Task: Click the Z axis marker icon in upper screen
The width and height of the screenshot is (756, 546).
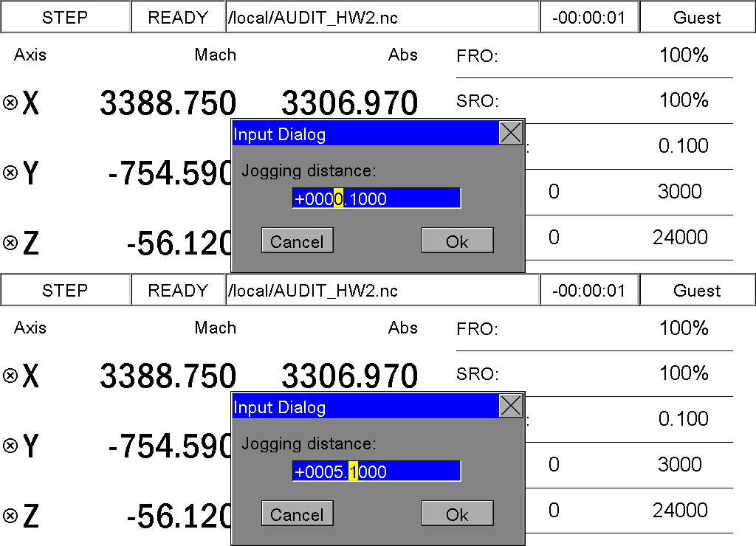Action: point(10,243)
